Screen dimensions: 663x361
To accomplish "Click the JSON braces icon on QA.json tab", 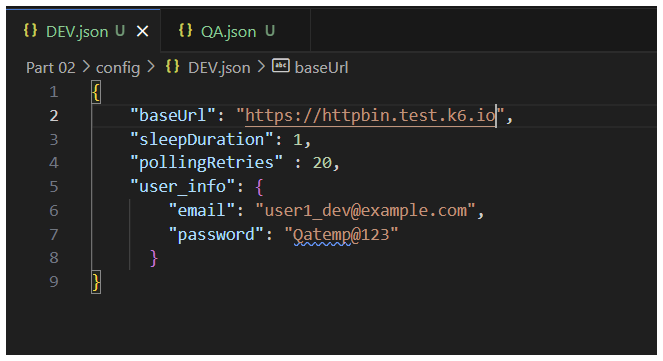I will [x=185, y=30].
